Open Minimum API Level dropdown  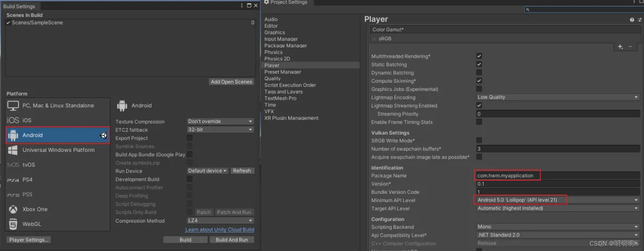click(x=558, y=200)
